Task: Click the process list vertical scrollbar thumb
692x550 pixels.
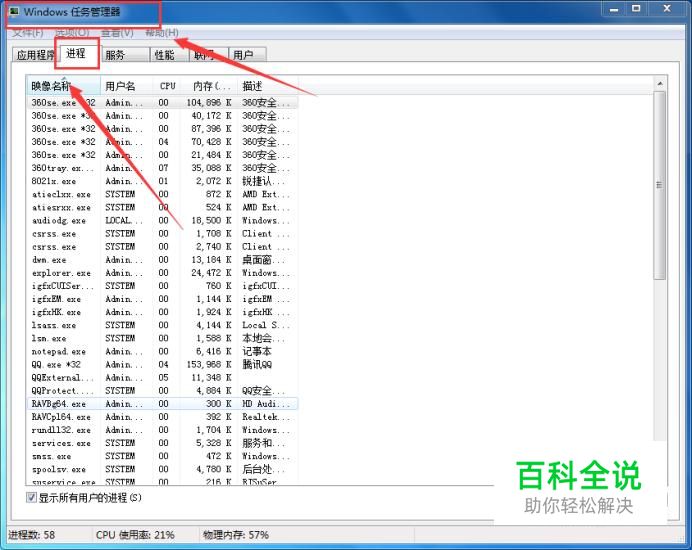Action: tap(660, 185)
